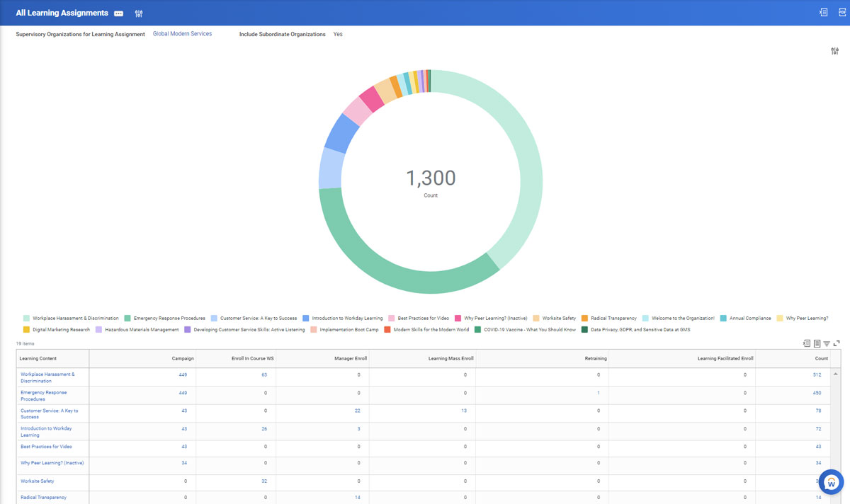Click Workplace Harassment & Discrimination legend swatch
The height and width of the screenshot is (504, 850).
(26, 319)
